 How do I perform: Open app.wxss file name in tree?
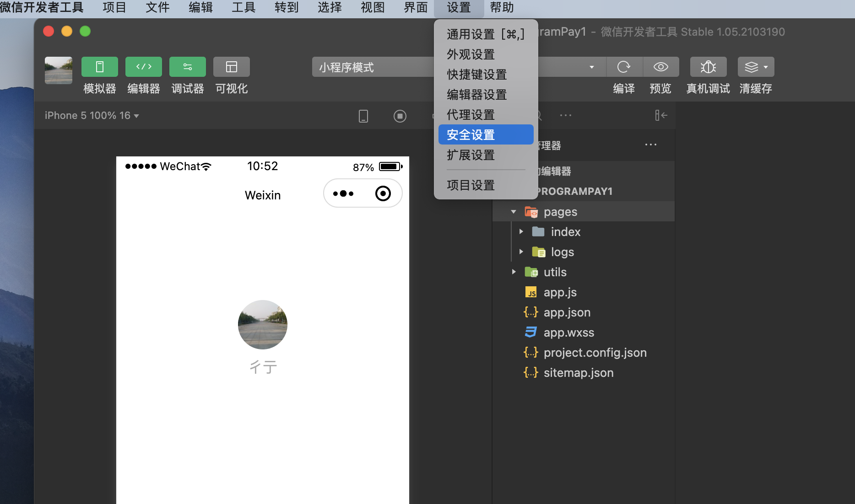click(569, 332)
